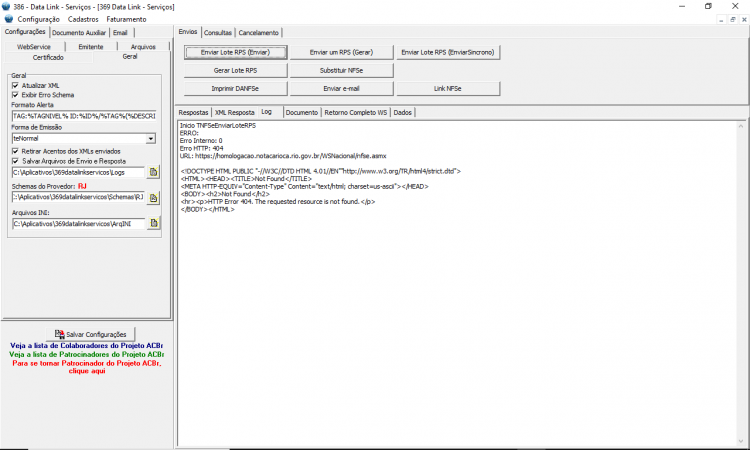The height and width of the screenshot is (450, 750).
Task: Toggle Salvar Arquivos de Envio e Resposta
Action: (x=15, y=161)
